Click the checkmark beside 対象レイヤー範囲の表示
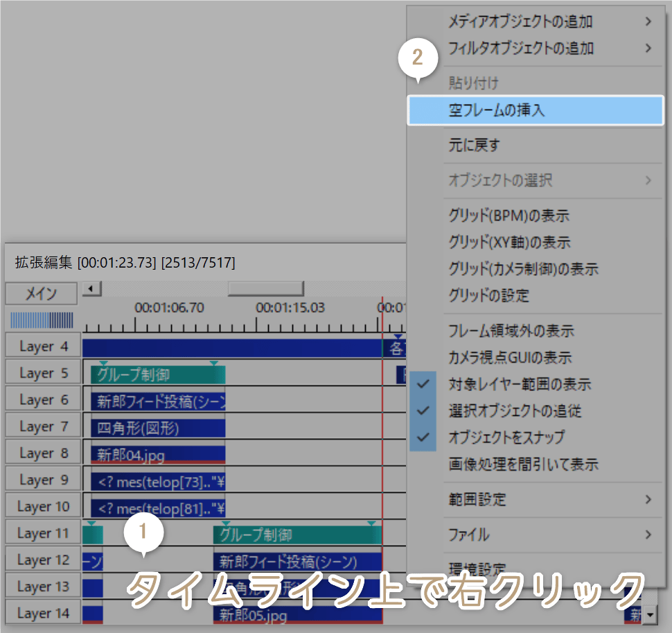The image size is (672, 633). coord(423,384)
